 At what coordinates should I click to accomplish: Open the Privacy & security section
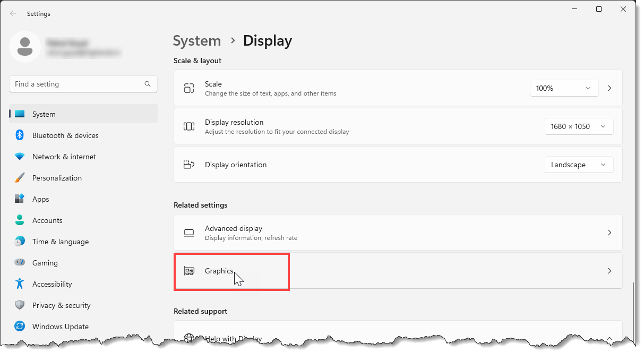(x=62, y=305)
